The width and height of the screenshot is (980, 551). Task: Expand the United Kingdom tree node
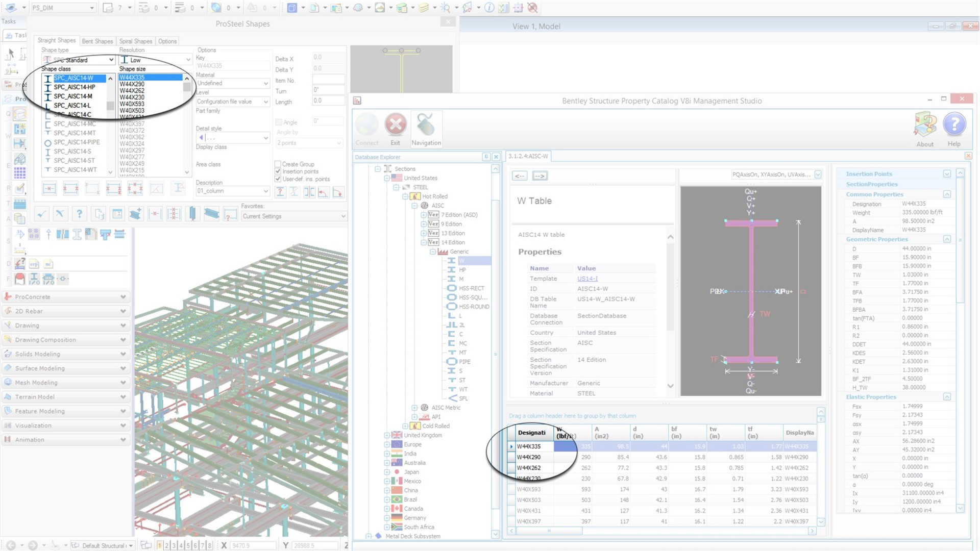click(x=387, y=435)
